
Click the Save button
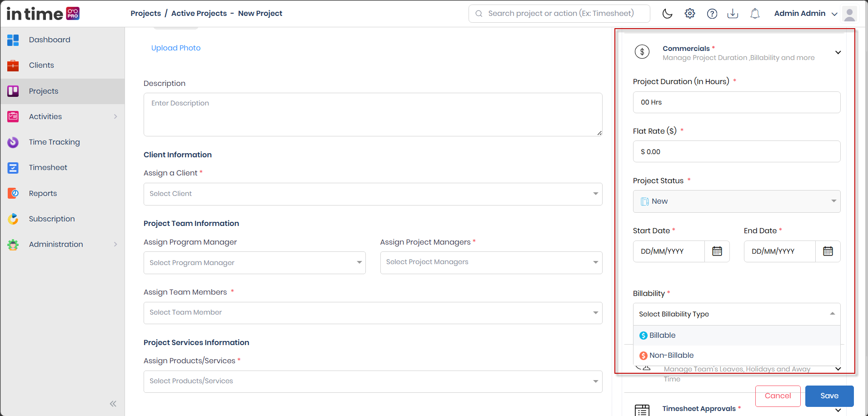tap(829, 396)
